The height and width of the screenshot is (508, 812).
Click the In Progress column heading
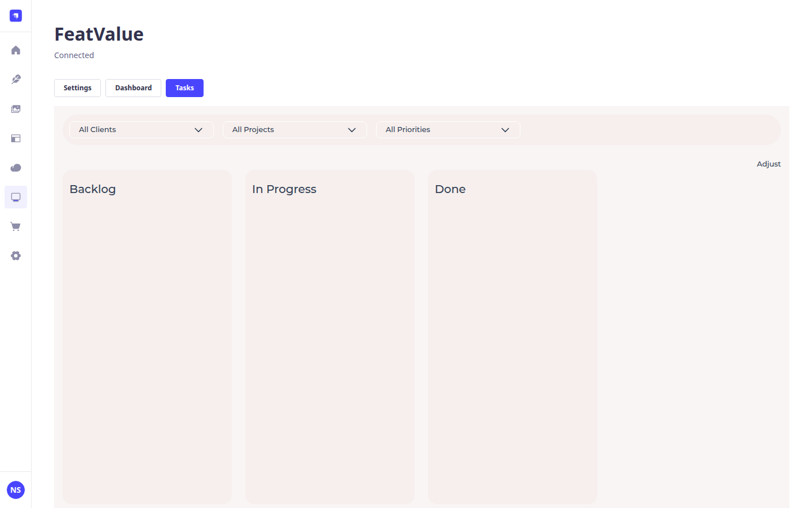click(284, 189)
